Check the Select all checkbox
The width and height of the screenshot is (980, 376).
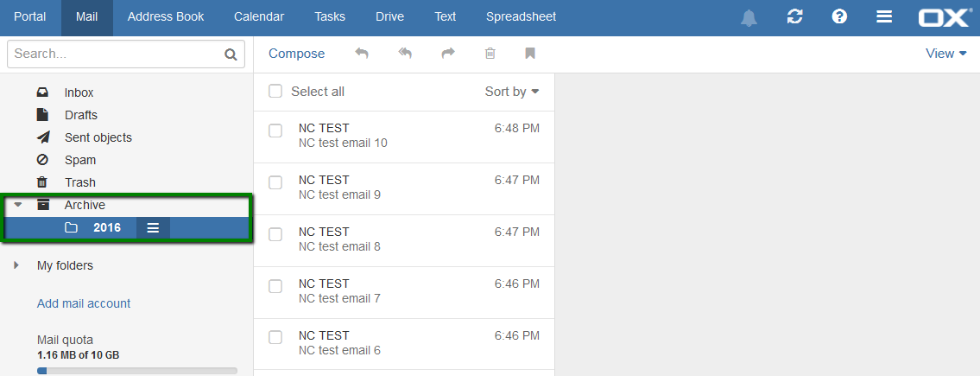pos(275,92)
